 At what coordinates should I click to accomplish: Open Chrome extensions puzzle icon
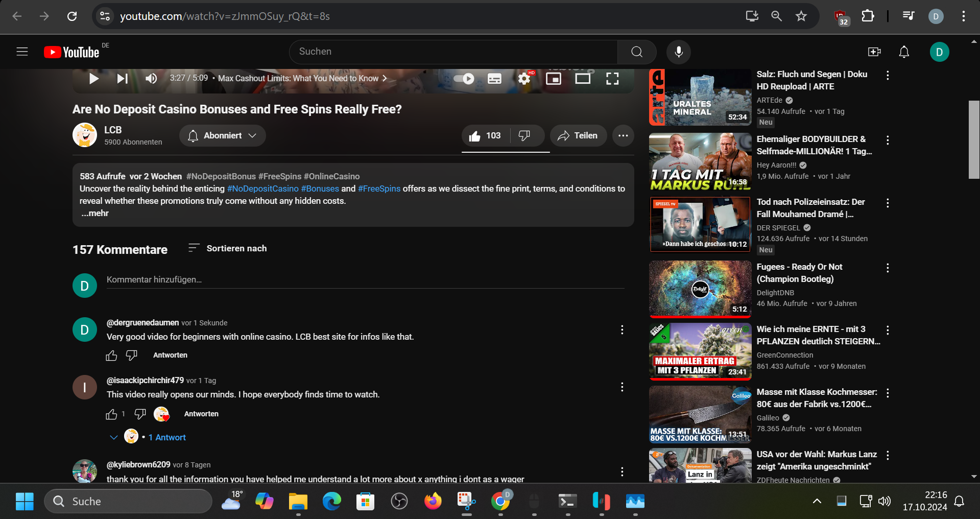click(x=868, y=16)
